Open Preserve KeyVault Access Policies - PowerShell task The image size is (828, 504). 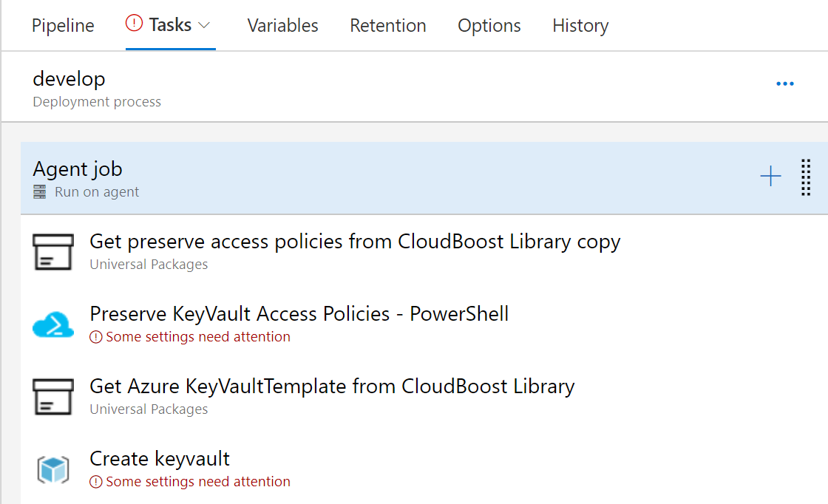(x=299, y=314)
